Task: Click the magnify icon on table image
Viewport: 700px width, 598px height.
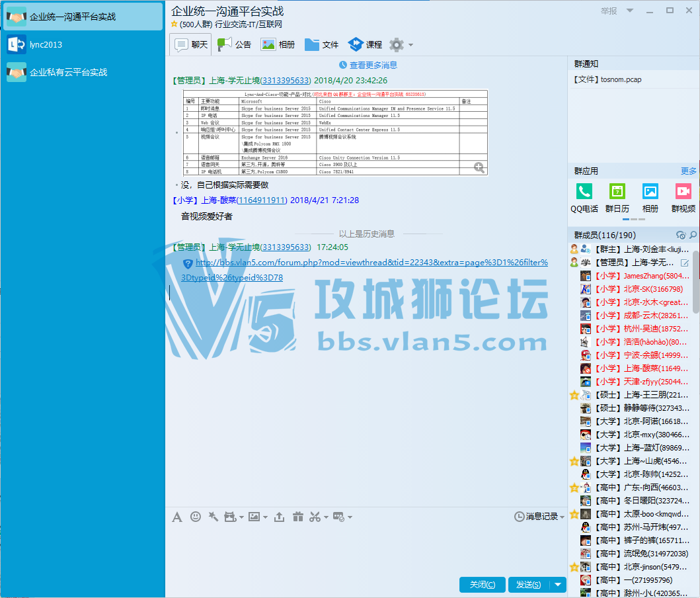Action: (479, 167)
